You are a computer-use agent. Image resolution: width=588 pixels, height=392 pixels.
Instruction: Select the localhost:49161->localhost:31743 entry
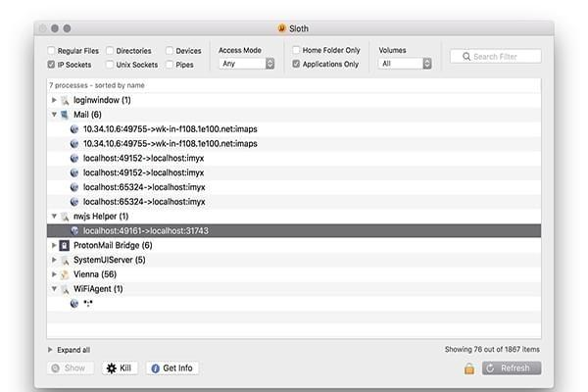pos(294,230)
